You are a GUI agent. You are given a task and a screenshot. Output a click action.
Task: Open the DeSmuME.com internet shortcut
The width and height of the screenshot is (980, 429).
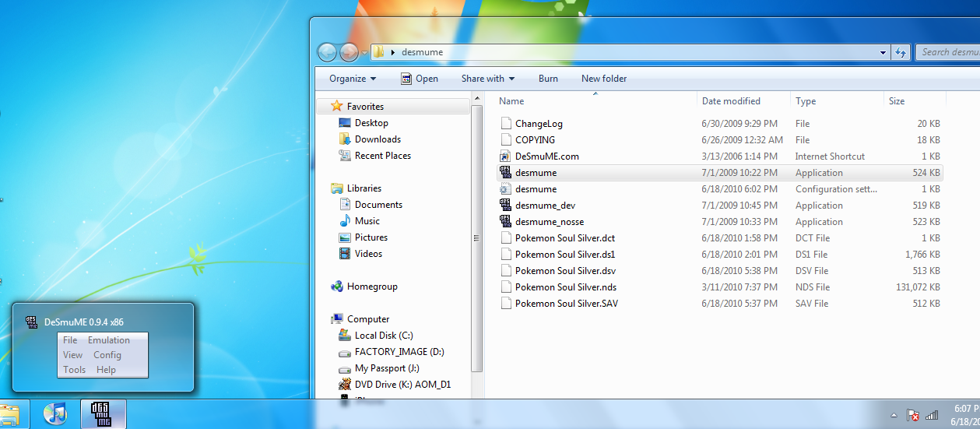coord(546,156)
